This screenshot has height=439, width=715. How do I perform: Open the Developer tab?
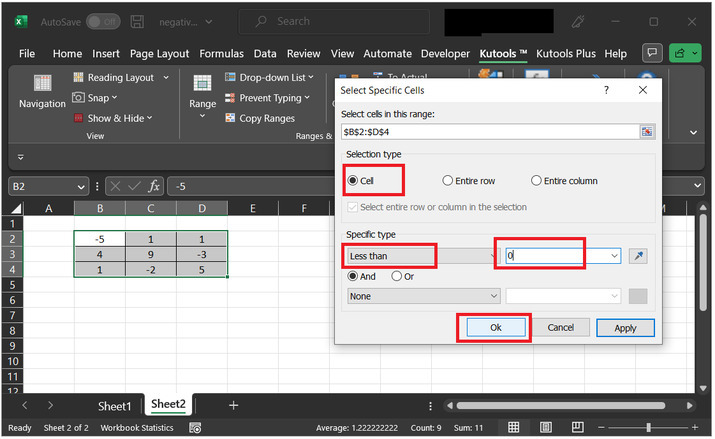[x=445, y=54]
